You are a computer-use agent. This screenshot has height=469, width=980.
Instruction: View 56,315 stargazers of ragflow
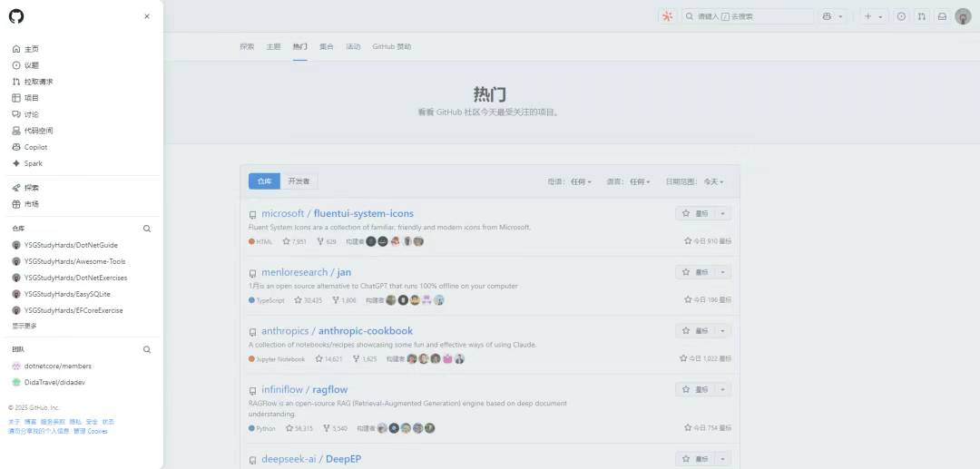point(299,428)
